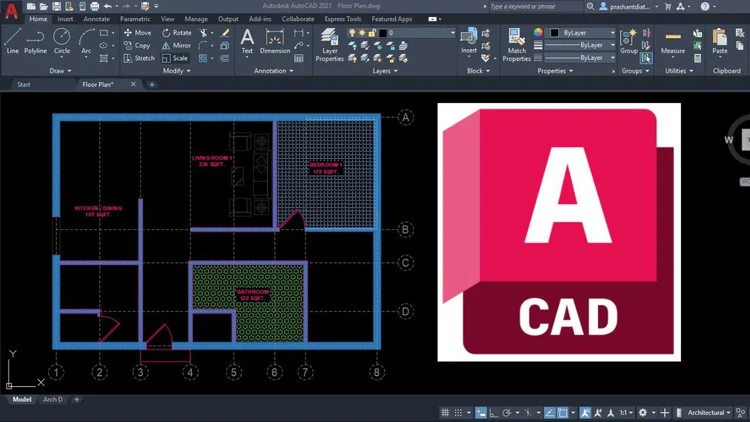This screenshot has width=750, height=422.
Task: Open the Insert ribbon tab
Action: 66,19
